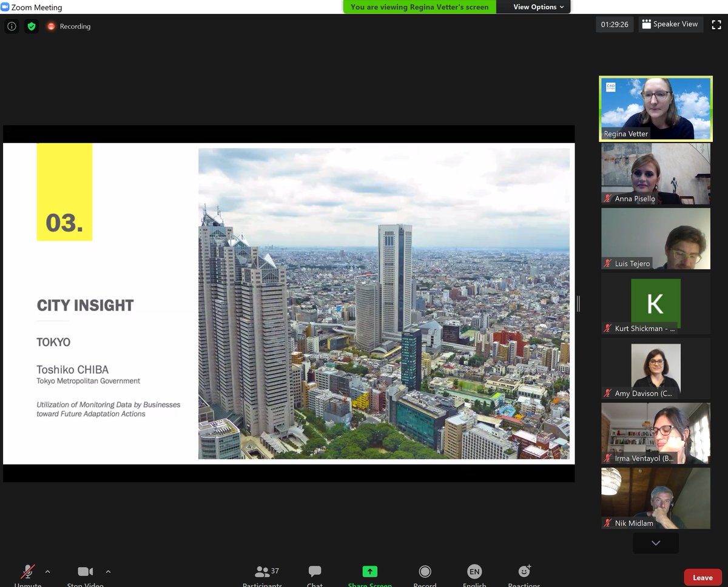Viewport: 728px width, 587px height.
Task: Click Tokyo Metropolitan Government text
Action: click(89, 381)
